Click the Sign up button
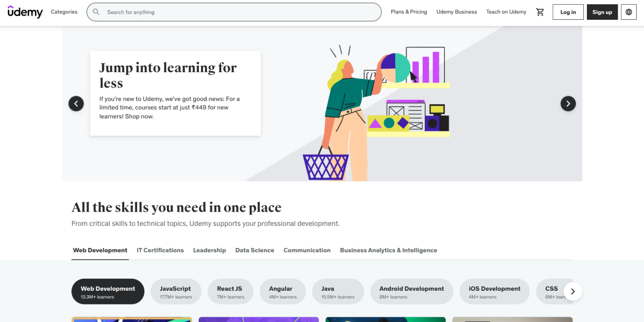 click(602, 12)
